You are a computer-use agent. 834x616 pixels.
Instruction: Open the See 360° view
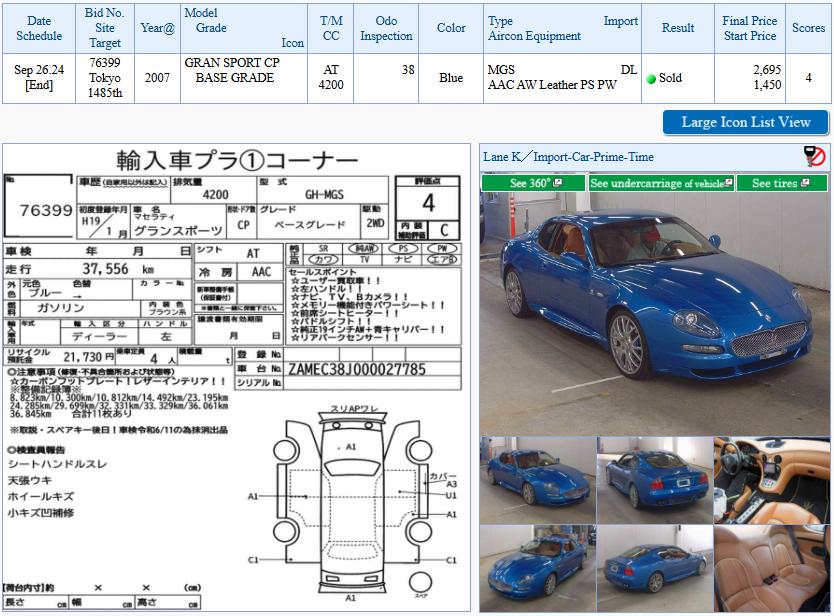[533, 183]
